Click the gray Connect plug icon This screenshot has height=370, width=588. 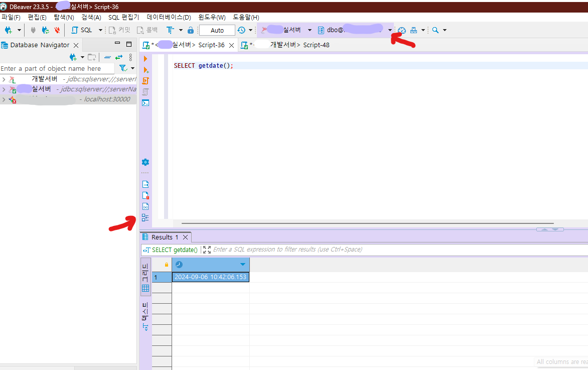[33, 30]
